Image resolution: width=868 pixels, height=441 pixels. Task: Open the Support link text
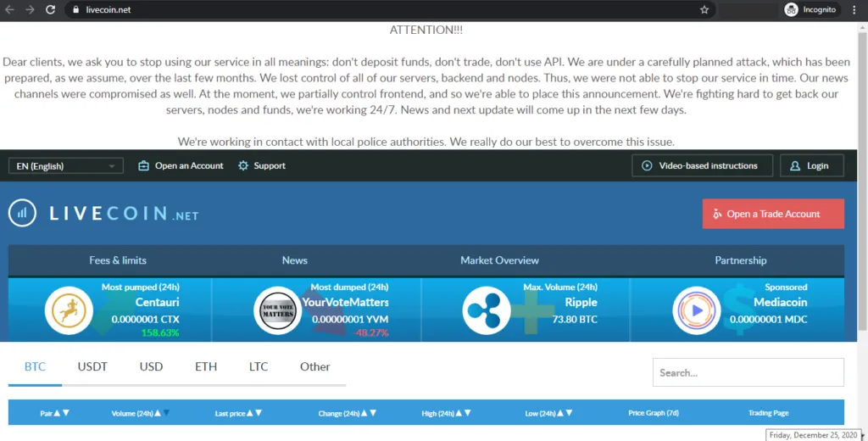pos(270,165)
